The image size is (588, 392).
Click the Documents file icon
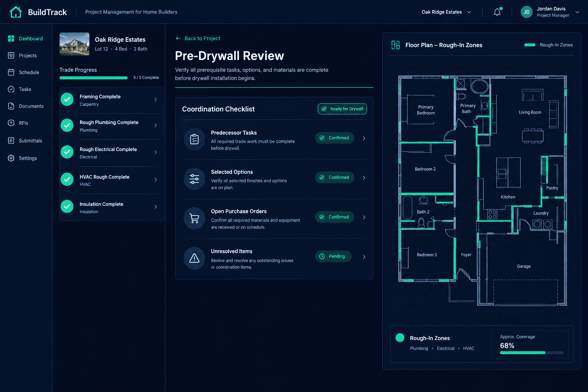point(11,106)
